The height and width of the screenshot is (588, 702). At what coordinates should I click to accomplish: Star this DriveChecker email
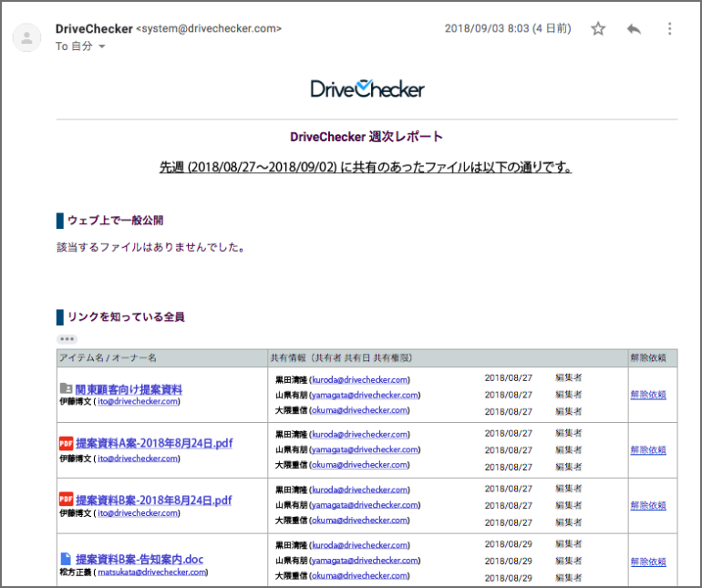click(598, 28)
